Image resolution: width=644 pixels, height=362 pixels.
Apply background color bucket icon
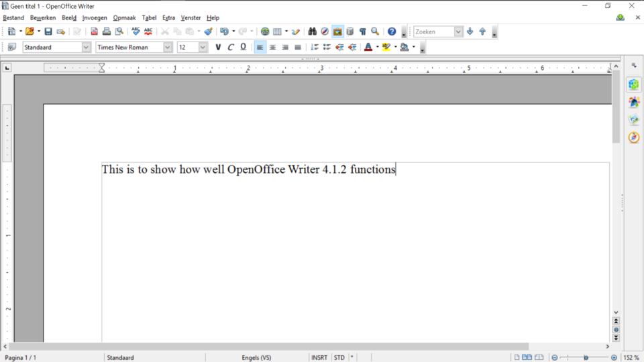[x=405, y=47]
